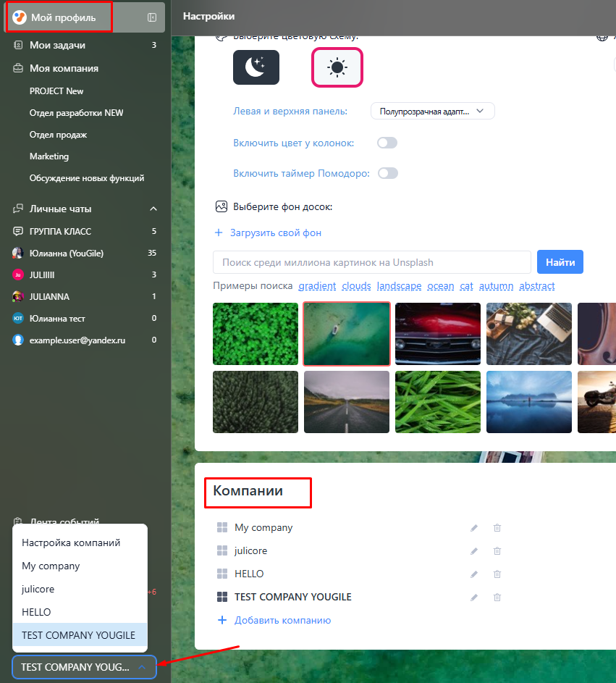The image size is (616, 683).
Task: Click the plus icon for uploading background
Action: (219, 233)
